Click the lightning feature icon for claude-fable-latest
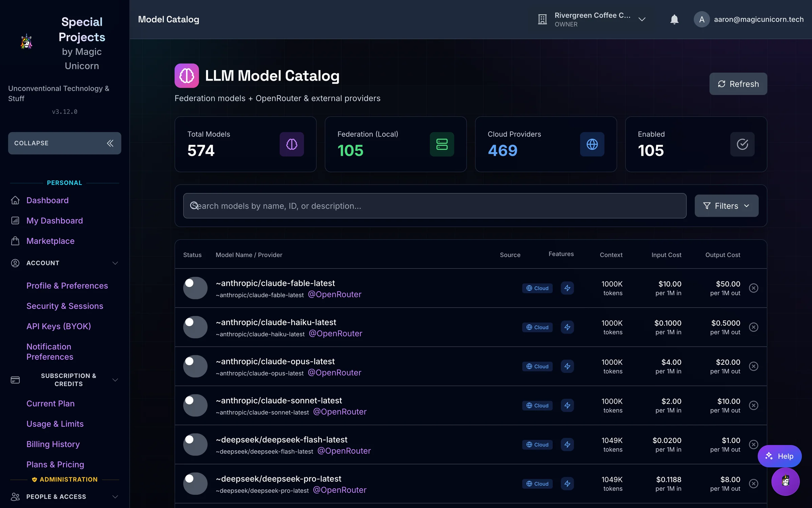The width and height of the screenshot is (812, 508). click(x=567, y=288)
